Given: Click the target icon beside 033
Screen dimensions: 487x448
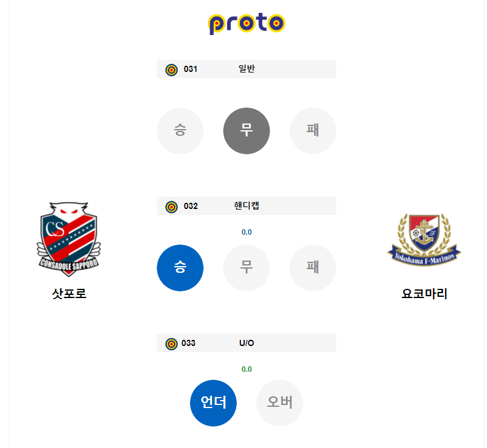Looking at the screenshot, I should coord(172,344).
